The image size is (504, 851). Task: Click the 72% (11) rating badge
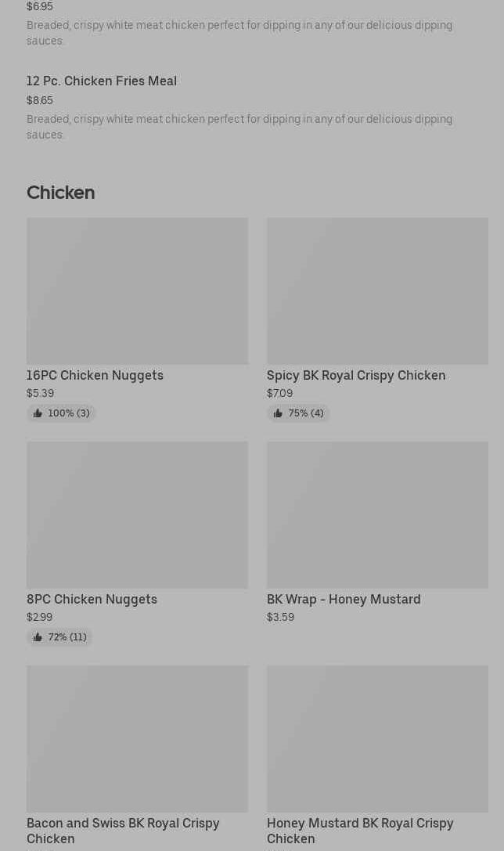coord(60,637)
